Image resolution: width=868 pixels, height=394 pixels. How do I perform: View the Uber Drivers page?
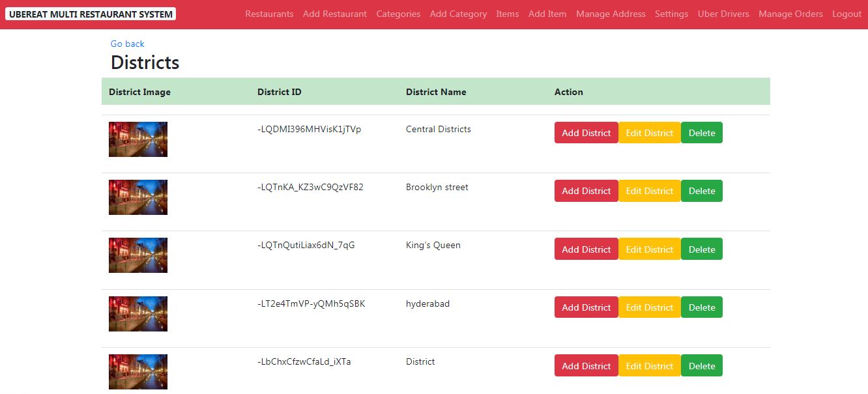tap(723, 14)
